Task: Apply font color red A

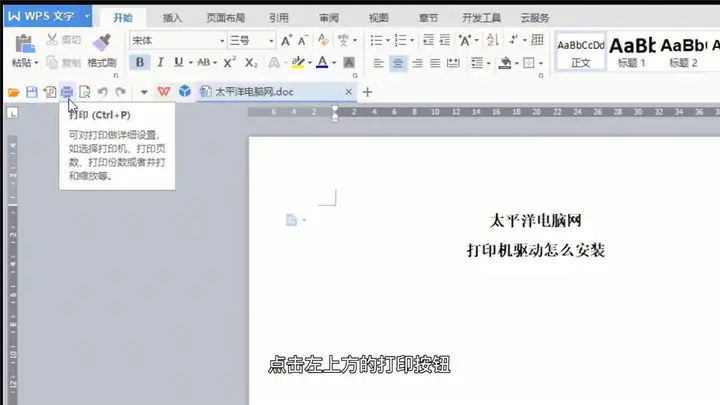Action: [x=322, y=62]
